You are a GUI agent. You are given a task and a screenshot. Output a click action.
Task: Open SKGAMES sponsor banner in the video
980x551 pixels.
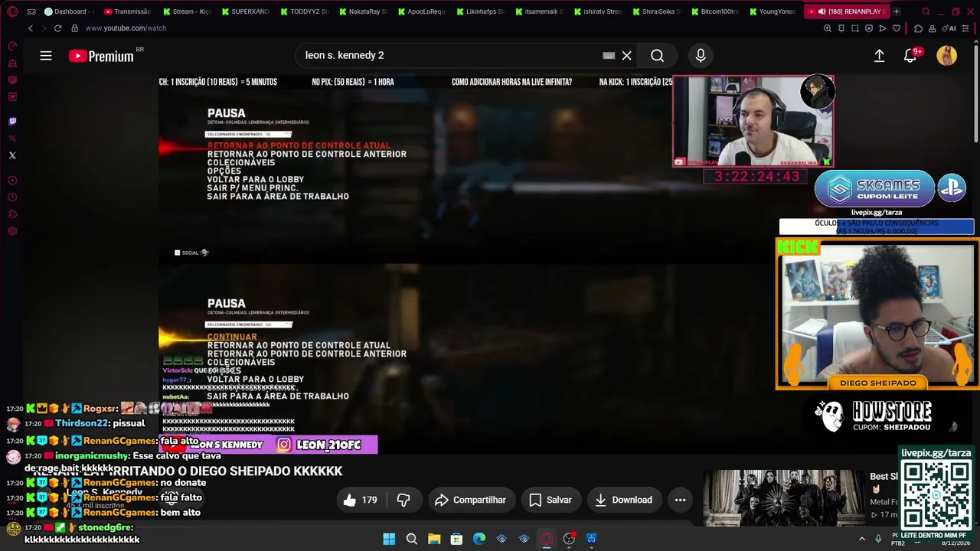pyautogui.click(x=874, y=188)
